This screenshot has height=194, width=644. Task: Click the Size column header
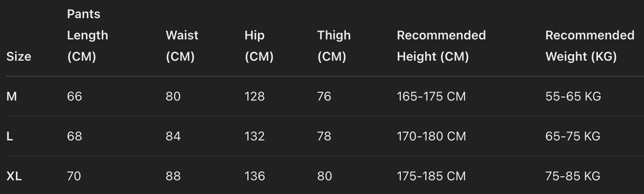point(19,57)
